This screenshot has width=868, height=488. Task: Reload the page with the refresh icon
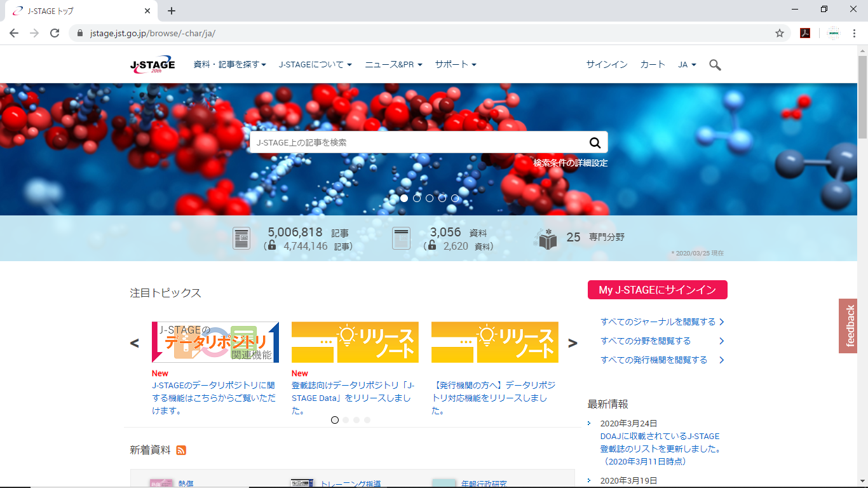point(55,33)
